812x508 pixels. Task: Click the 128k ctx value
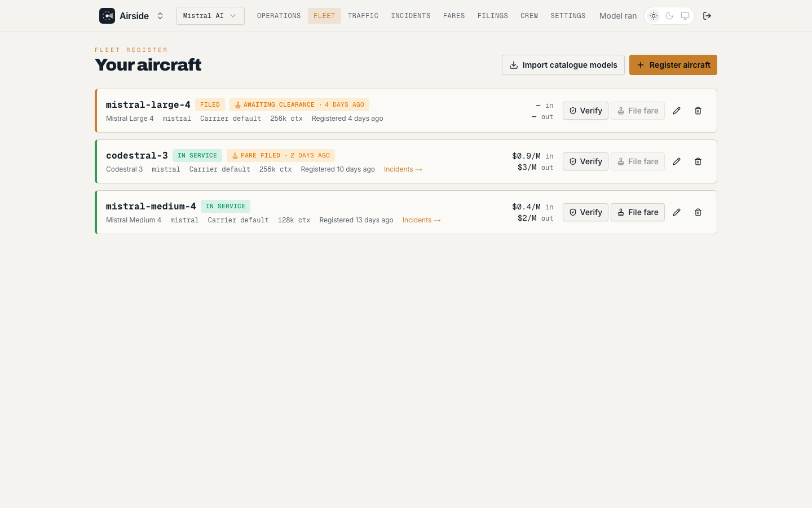[294, 220]
